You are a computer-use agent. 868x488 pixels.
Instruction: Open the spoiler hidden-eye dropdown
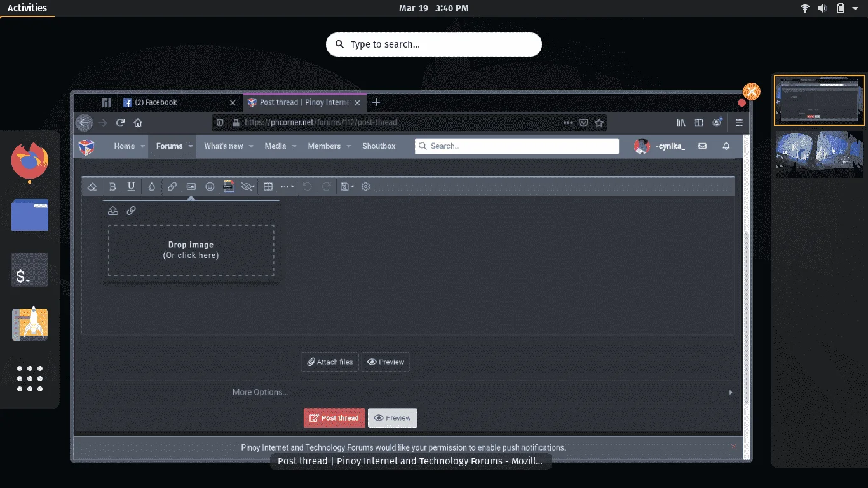click(248, 187)
